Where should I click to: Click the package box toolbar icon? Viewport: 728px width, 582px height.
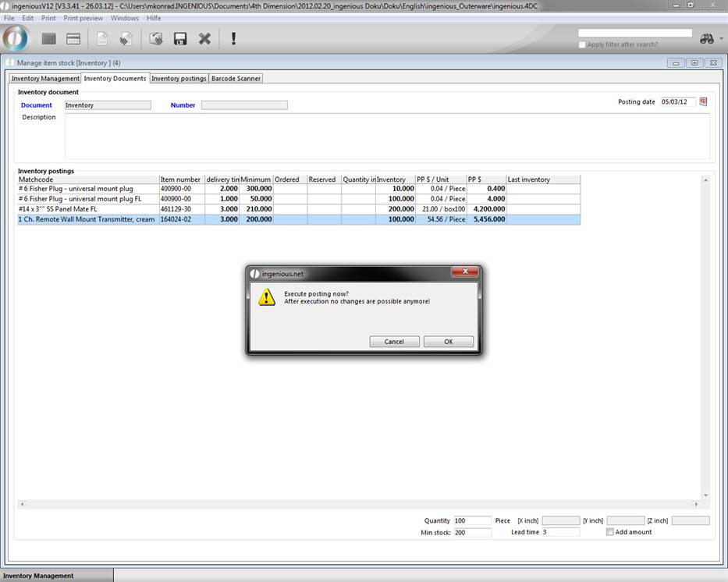[x=155, y=38]
